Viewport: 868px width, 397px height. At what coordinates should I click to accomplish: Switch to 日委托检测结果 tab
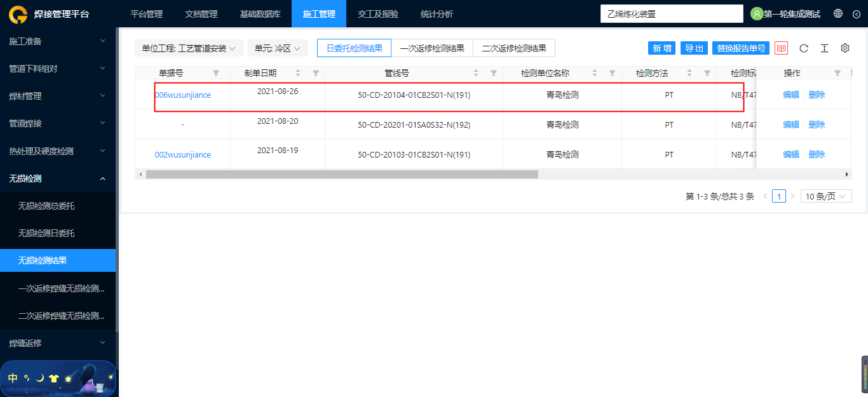tap(354, 48)
